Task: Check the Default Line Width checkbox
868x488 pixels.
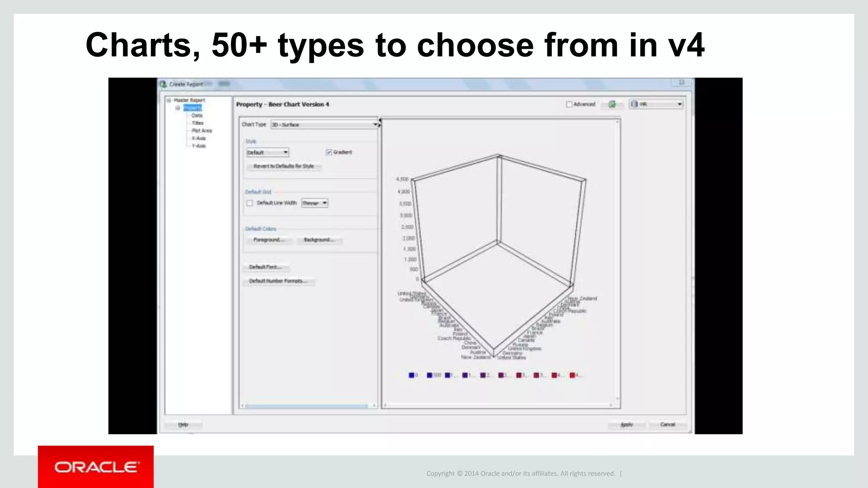Action: [250, 203]
